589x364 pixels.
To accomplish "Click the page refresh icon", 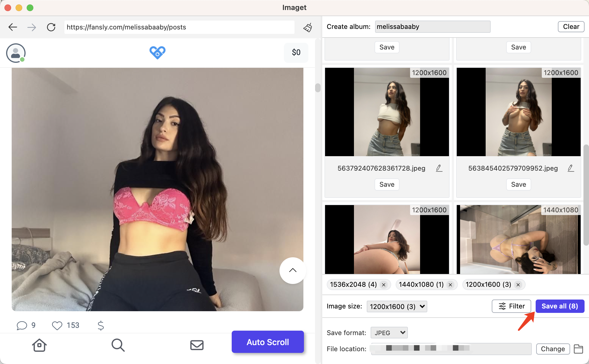I will coord(51,27).
